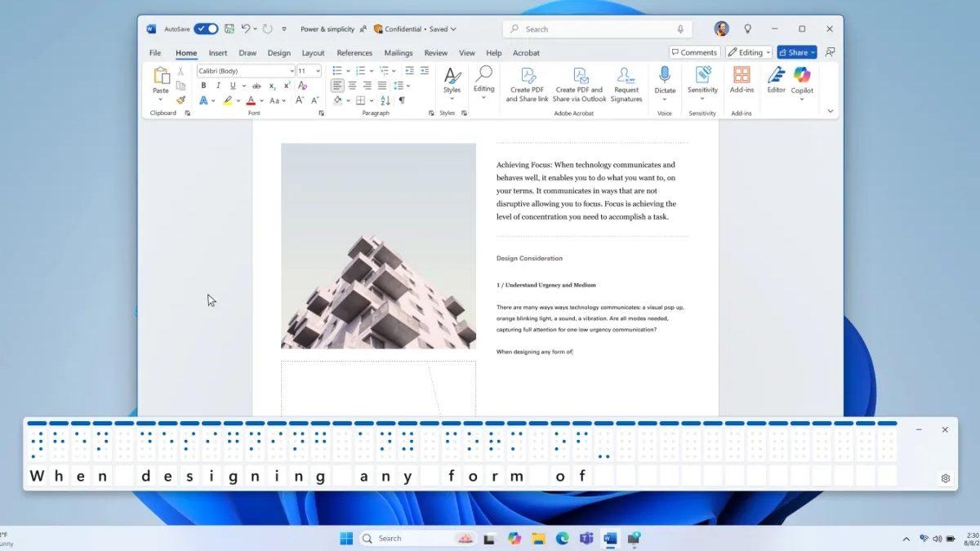Click the Comments button
The width and height of the screenshot is (980, 551).
(x=694, y=52)
